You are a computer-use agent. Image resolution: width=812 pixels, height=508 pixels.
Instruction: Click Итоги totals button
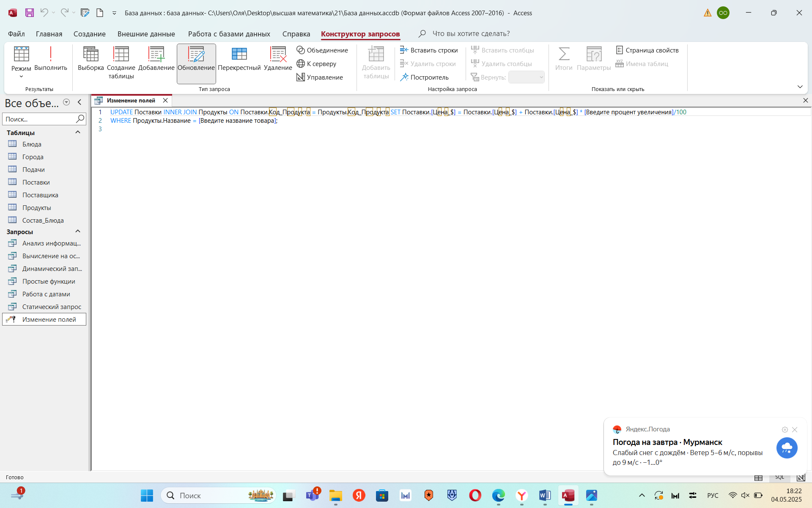[564, 59]
